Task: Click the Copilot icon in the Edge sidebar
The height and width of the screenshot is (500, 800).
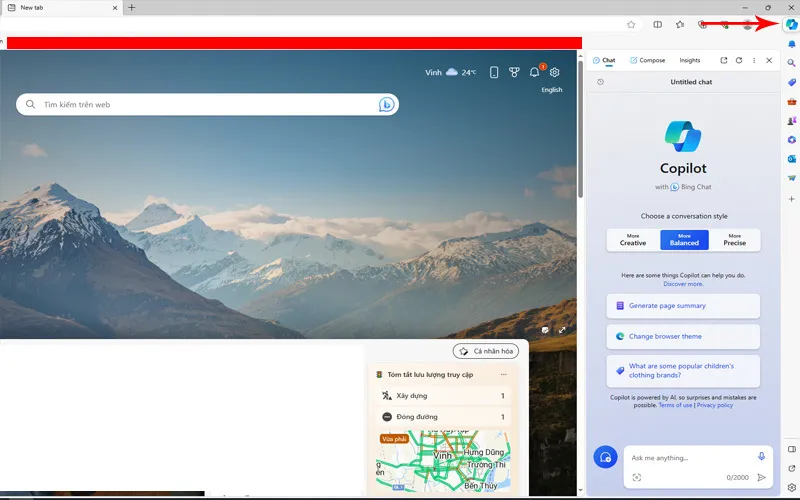Action: click(x=791, y=24)
